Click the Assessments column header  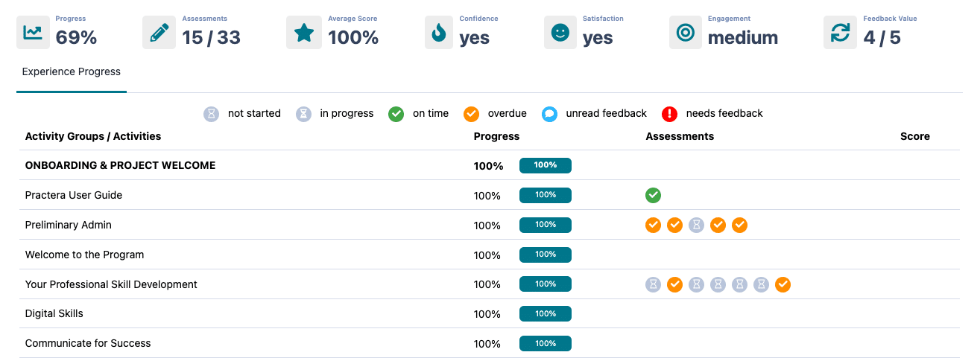tap(680, 136)
